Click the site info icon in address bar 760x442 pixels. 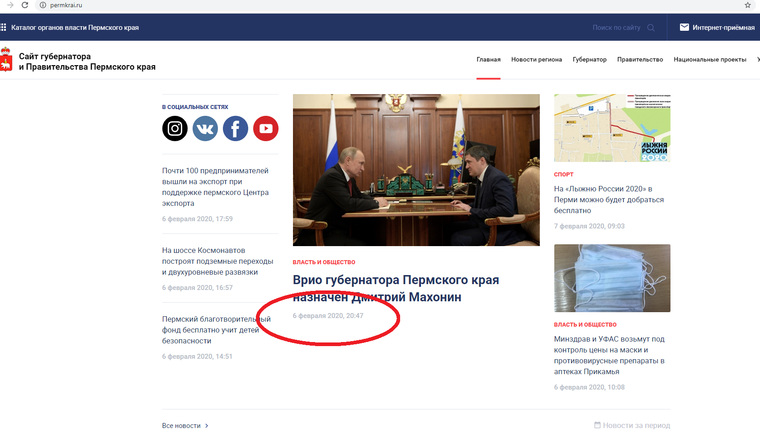pos(43,5)
